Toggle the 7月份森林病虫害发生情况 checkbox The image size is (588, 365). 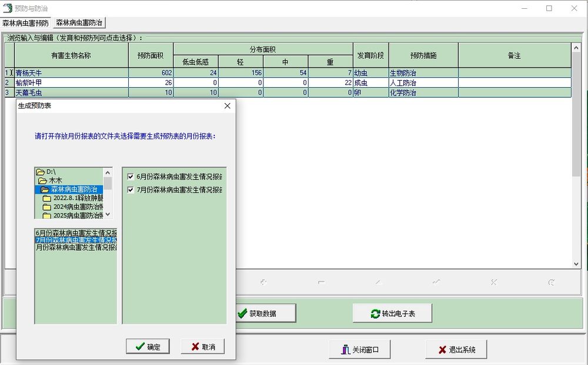click(131, 190)
